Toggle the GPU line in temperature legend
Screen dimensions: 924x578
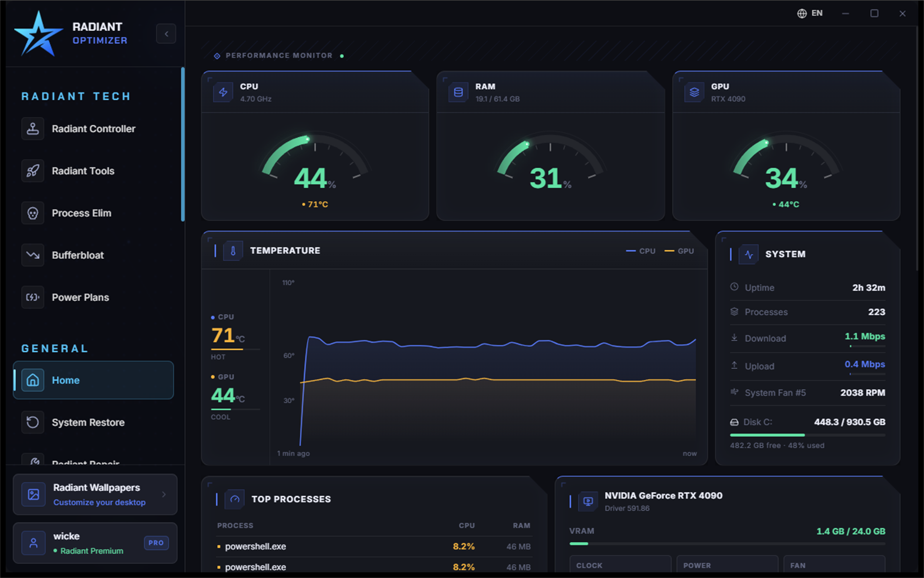(x=679, y=251)
